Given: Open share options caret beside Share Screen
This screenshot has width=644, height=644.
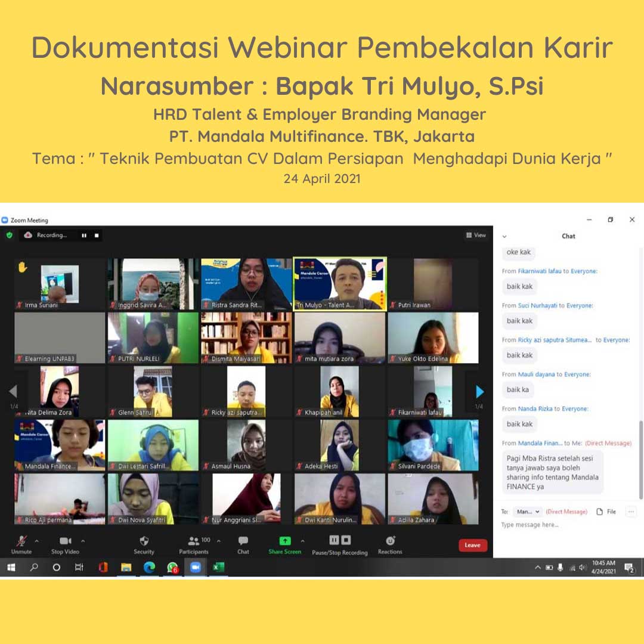Looking at the screenshot, I should coord(303,541).
